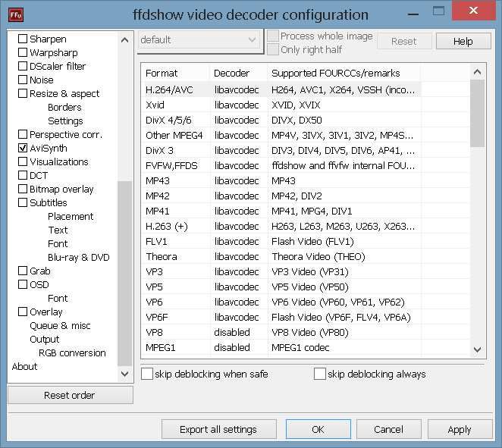The width and height of the screenshot is (502, 448).
Task: Check skip deblocking when safe
Action: tap(147, 374)
